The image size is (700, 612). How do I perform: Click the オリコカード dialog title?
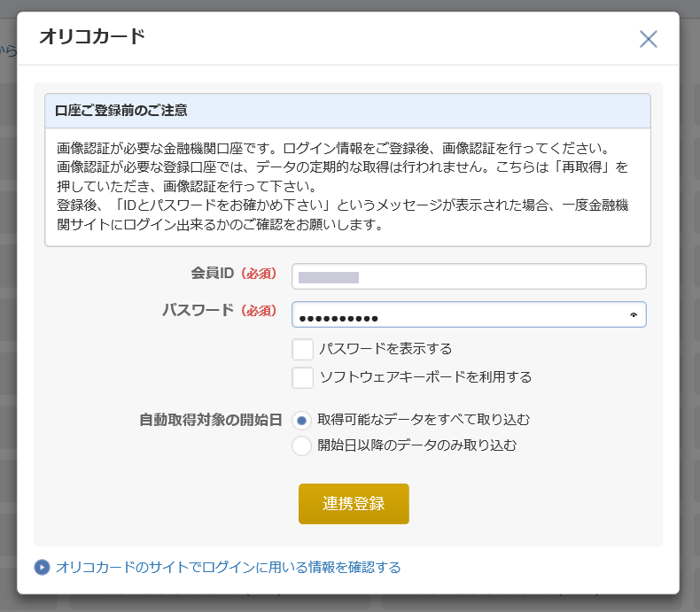click(x=92, y=36)
